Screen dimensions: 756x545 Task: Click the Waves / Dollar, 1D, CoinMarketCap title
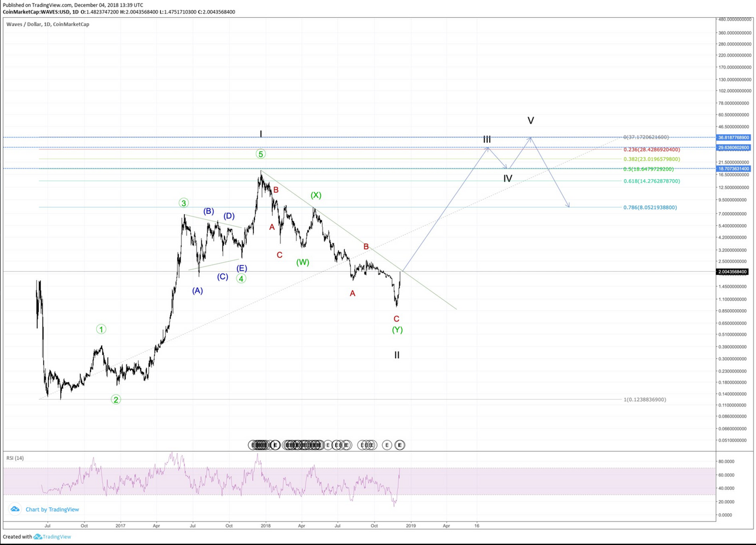tap(48, 24)
